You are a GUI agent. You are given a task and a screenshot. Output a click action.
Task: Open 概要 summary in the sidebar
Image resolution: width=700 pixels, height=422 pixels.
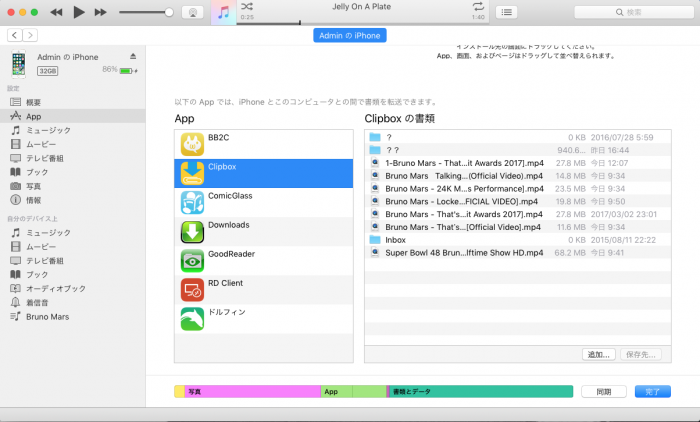[x=72, y=102]
